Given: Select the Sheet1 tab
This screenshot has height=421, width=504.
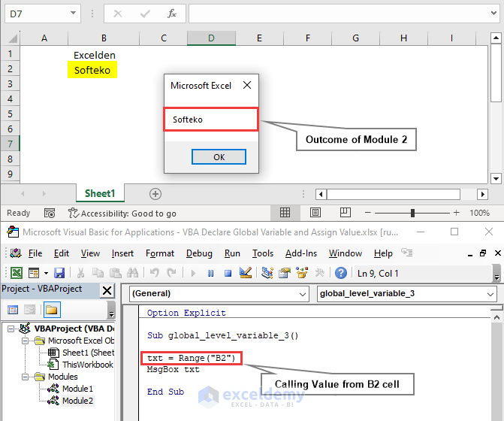Looking at the screenshot, I should pyautogui.click(x=100, y=193).
